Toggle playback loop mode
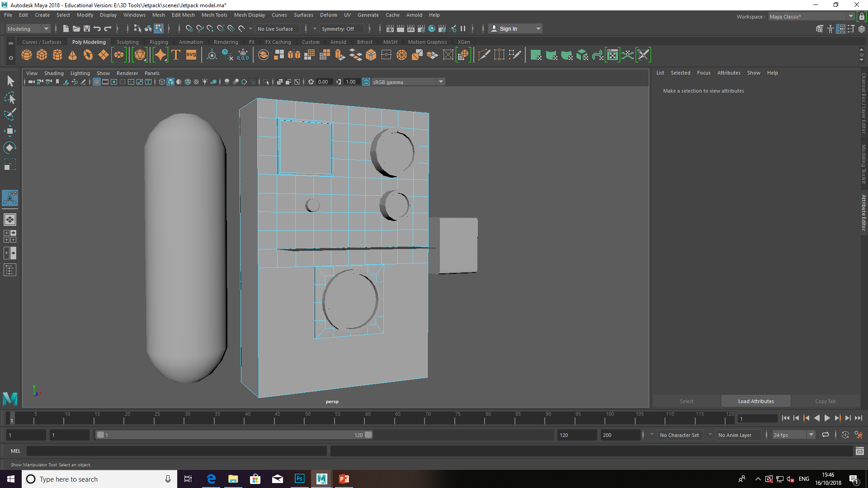Image resolution: width=868 pixels, height=488 pixels. click(826, 435)
